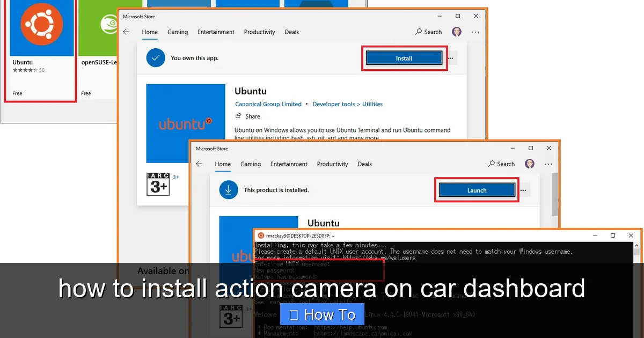Open the more options ellipsis beside Install
The image size is (644, 338).
point(451,58)
